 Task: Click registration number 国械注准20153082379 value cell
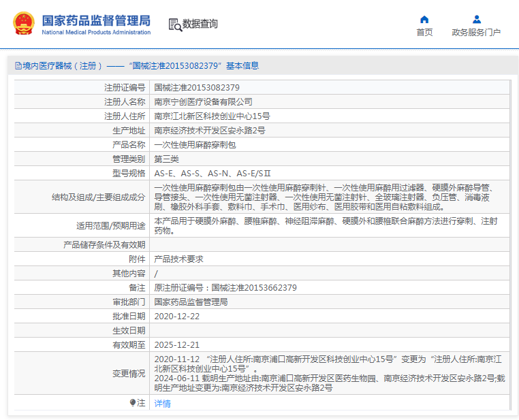point(197,87)
